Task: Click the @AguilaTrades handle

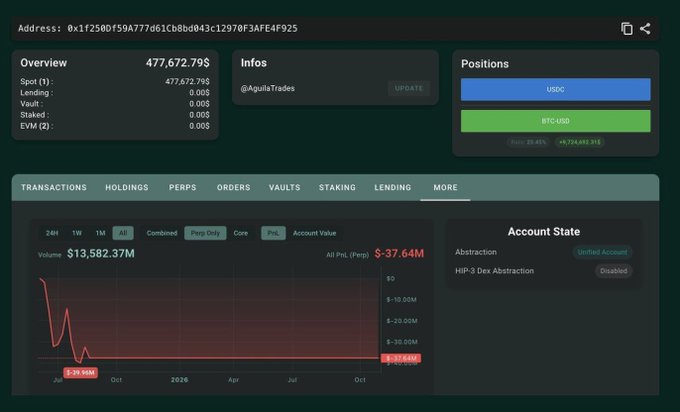Action: pos(268,88)
